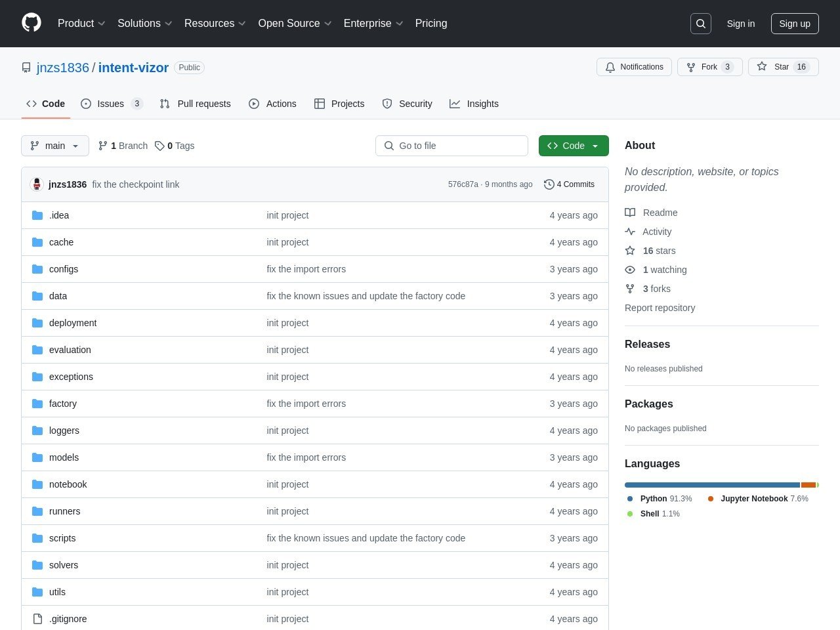Click commit message 'fix the checkpoint link'

(x=136, y=184)
